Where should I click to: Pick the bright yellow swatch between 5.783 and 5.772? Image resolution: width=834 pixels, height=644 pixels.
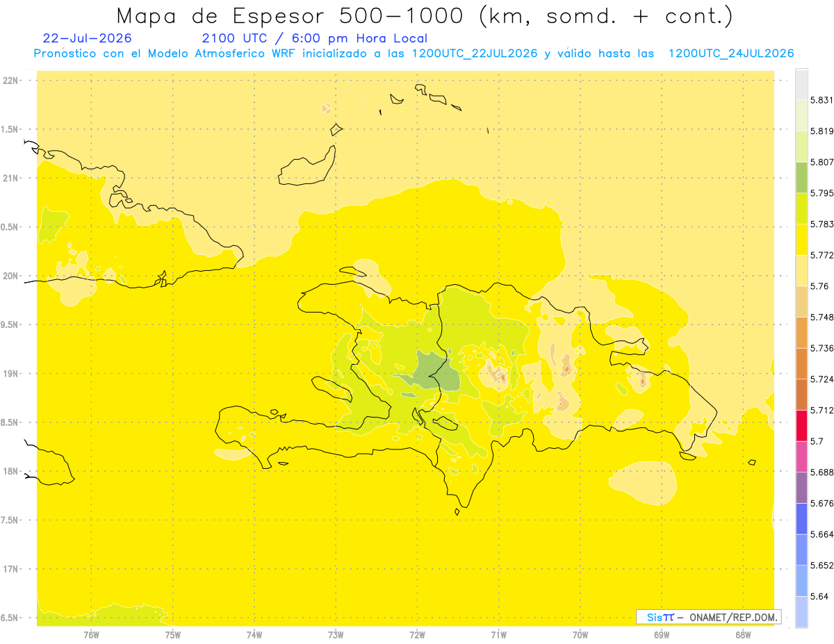tap(801, 240)
